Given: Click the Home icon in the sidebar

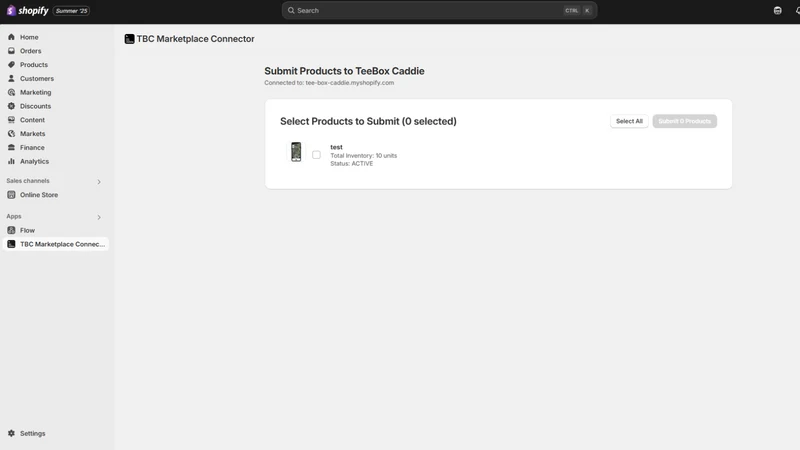Looking at the screenshot, I should [x=11, y=37].
